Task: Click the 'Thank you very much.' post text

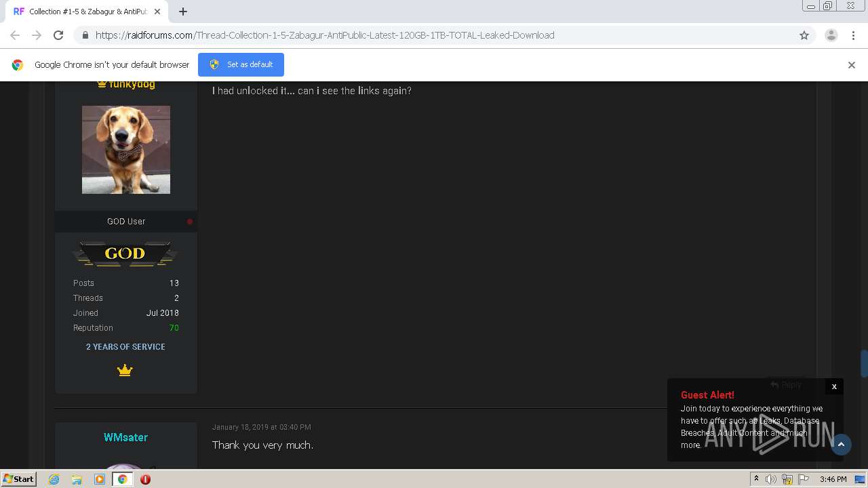Action: [262, 445]
